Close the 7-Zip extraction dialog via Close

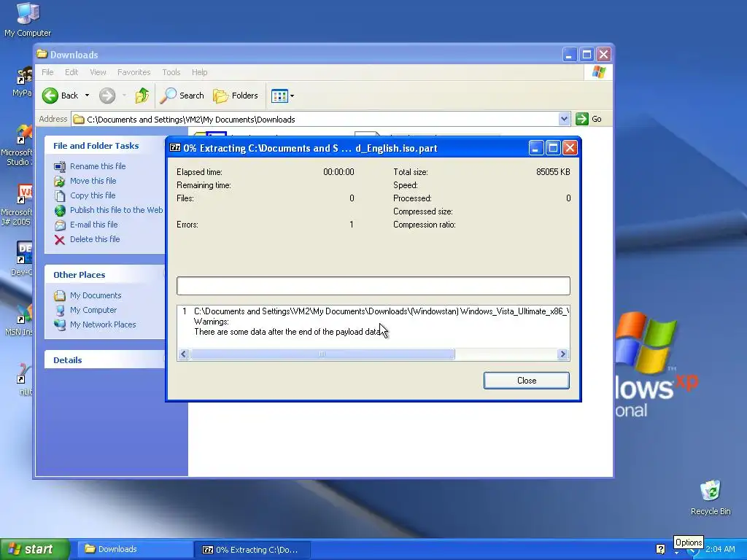(x=527, y=381)
